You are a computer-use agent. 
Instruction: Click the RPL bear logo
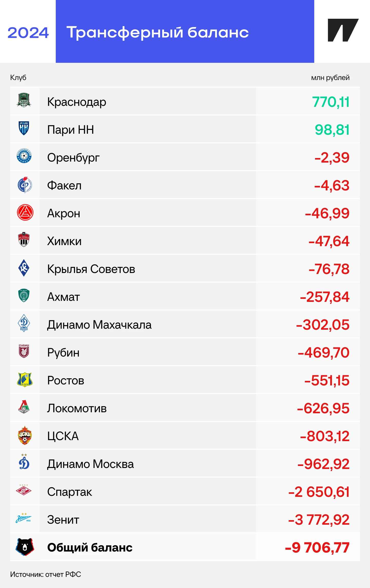click(x=25, y=547)
